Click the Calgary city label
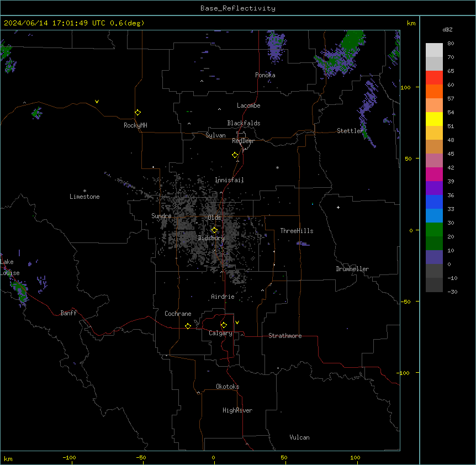 (220, 333)
